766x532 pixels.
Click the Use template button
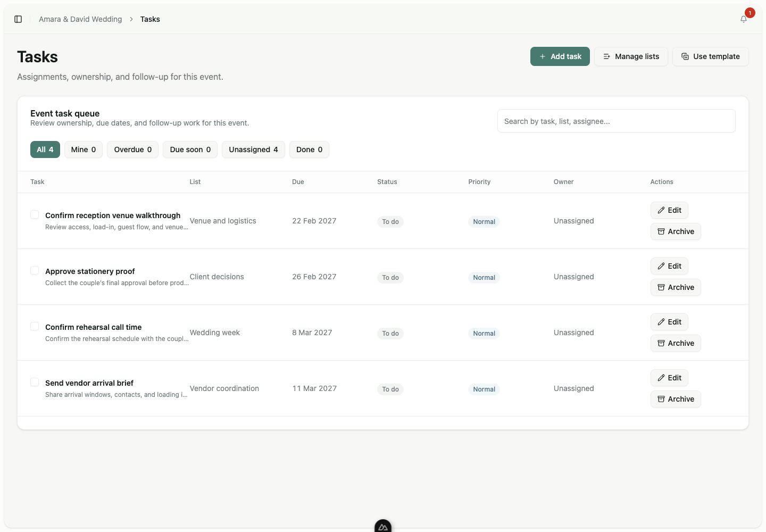click(x=711, y=56)
